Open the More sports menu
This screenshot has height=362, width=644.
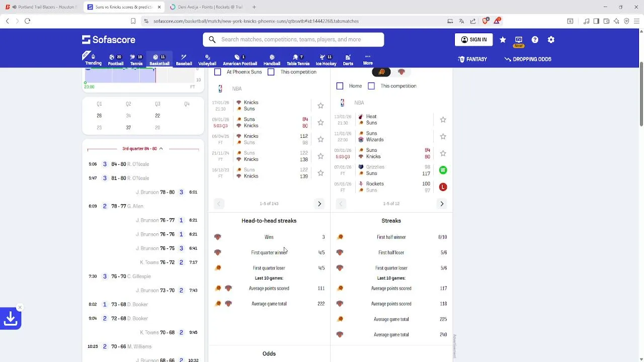[368, 59]
